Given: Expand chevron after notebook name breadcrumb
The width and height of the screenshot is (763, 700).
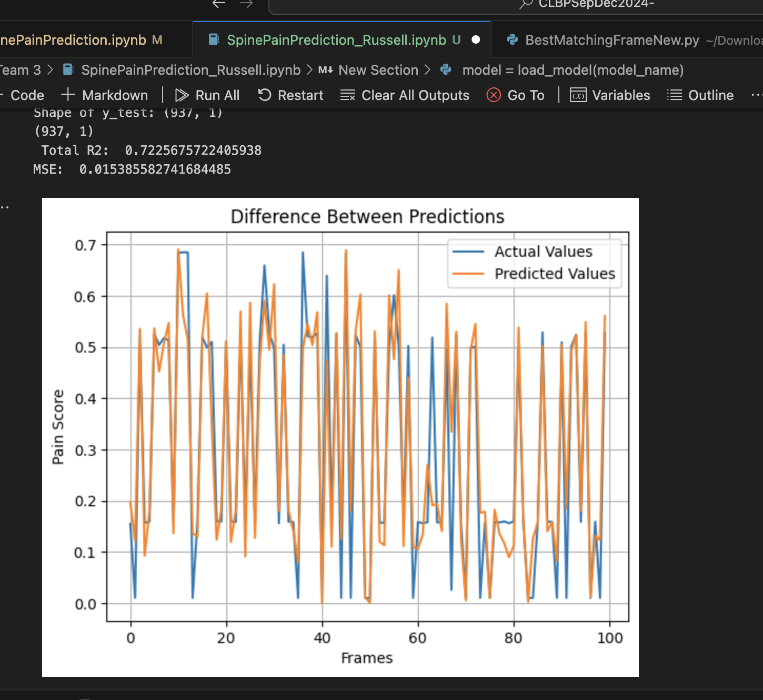Looking at the screenshot, I should click(309, 70).
